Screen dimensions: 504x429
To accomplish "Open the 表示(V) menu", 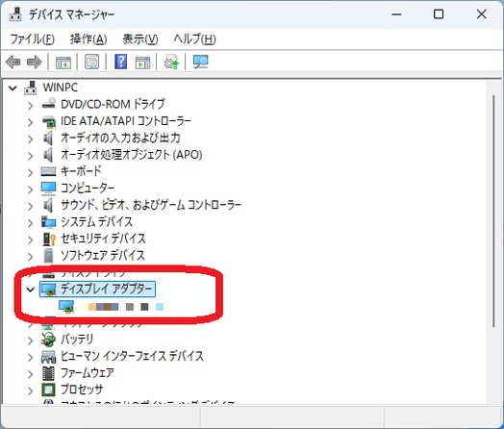I will [x=140, y=39].
